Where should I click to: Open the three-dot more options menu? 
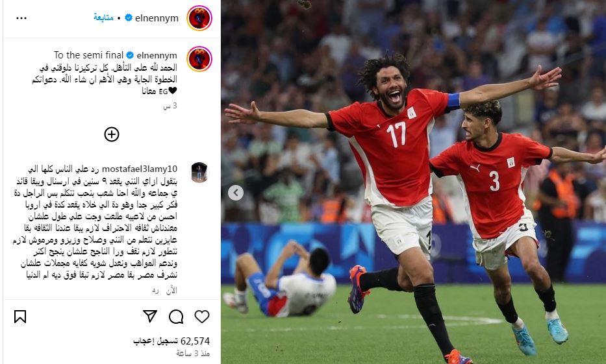21,18
